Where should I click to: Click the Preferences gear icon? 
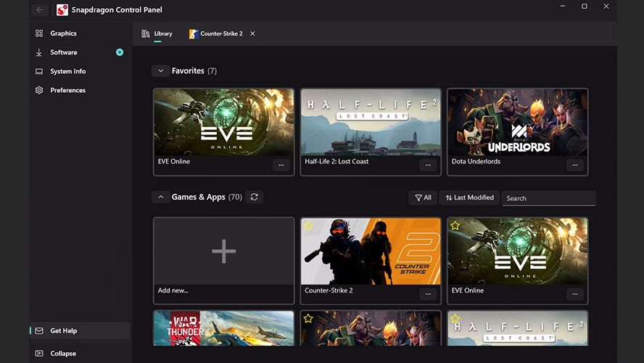pos(39,90)
